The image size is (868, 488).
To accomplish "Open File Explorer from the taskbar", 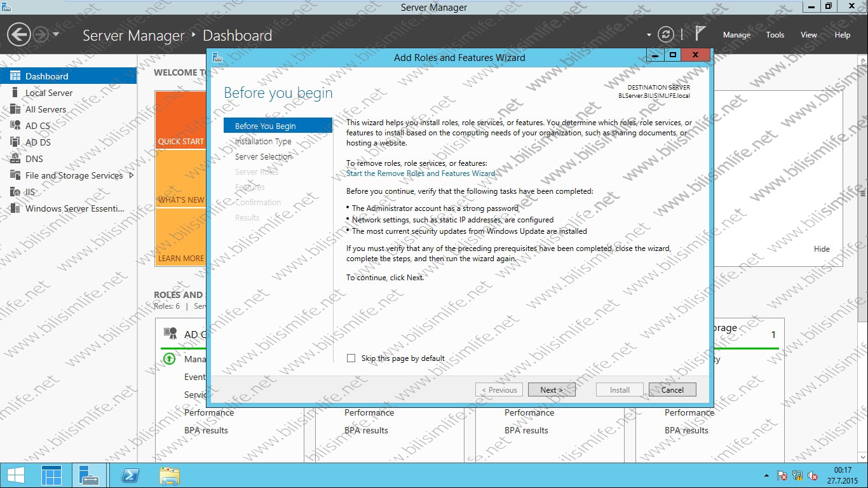I will pos(169,475).
